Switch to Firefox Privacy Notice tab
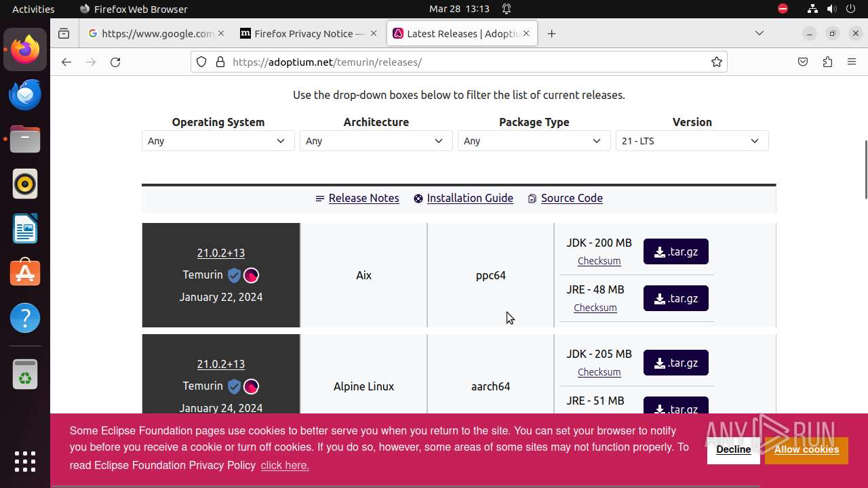Image resolution: width=868 pixels, height=488 pixels. click(x=309, y=33)
